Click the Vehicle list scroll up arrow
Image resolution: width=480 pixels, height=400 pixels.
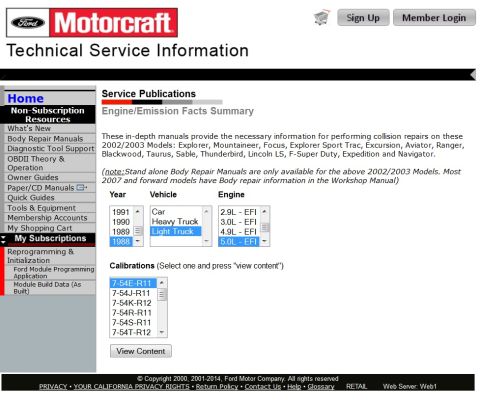coord(206,211)
